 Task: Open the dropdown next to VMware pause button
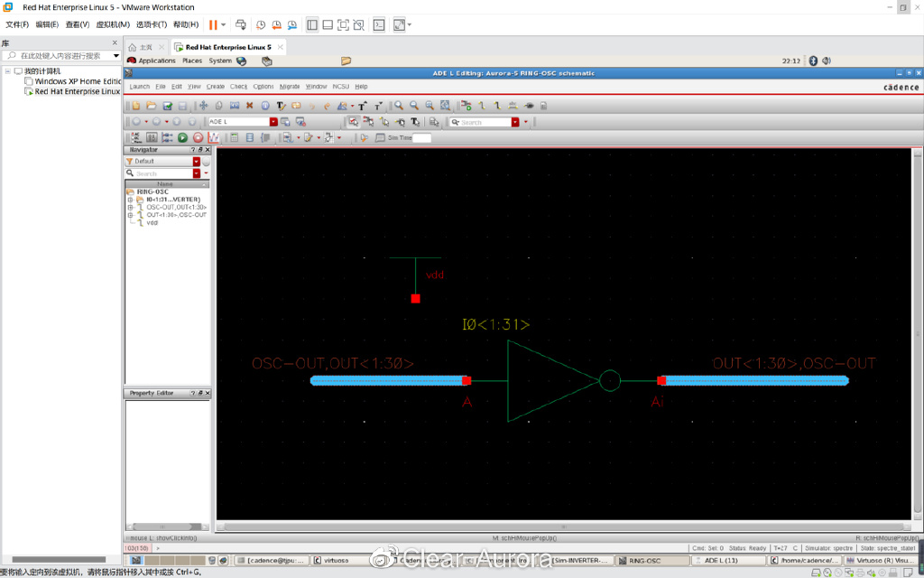point(224,24)
